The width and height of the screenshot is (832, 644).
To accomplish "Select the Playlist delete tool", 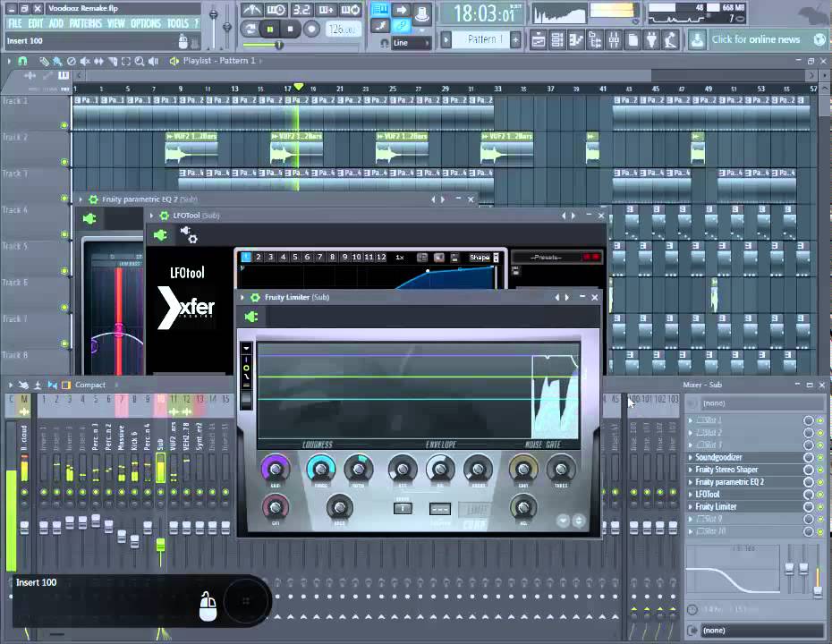I will coord(71,62).
